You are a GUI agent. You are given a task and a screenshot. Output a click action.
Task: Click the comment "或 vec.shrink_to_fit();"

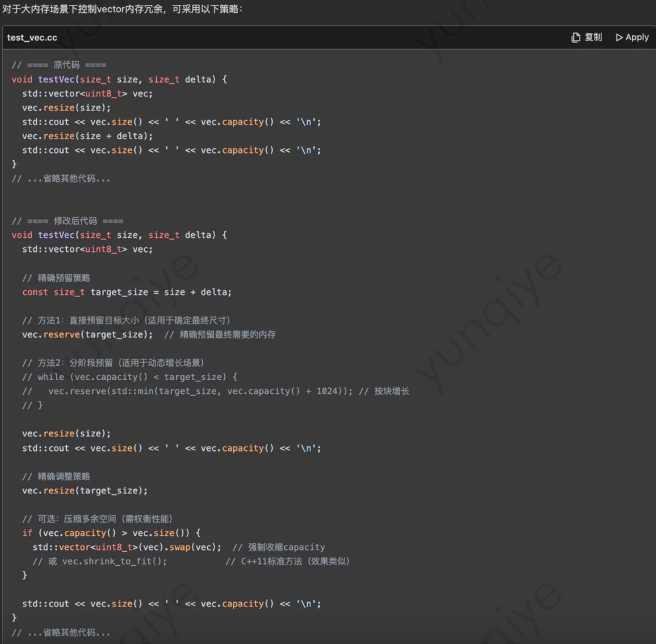coord(100,561)
